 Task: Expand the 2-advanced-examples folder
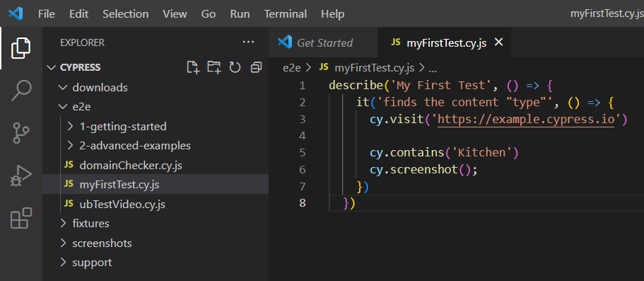point(156,146)
